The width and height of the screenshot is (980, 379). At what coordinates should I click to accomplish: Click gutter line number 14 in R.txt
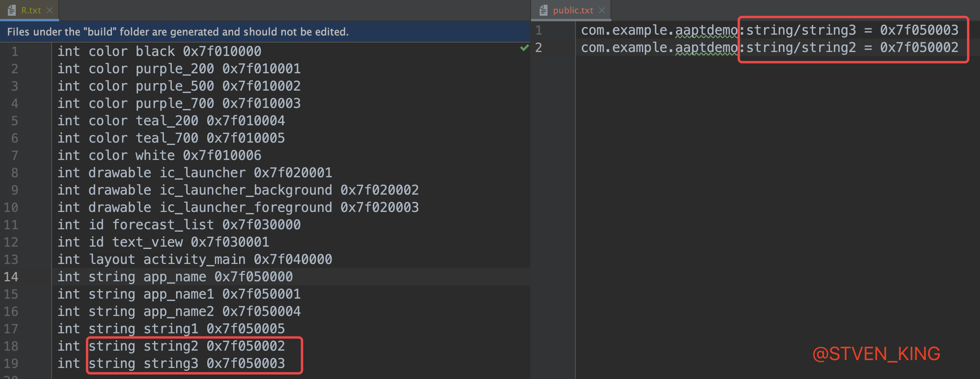11,277
